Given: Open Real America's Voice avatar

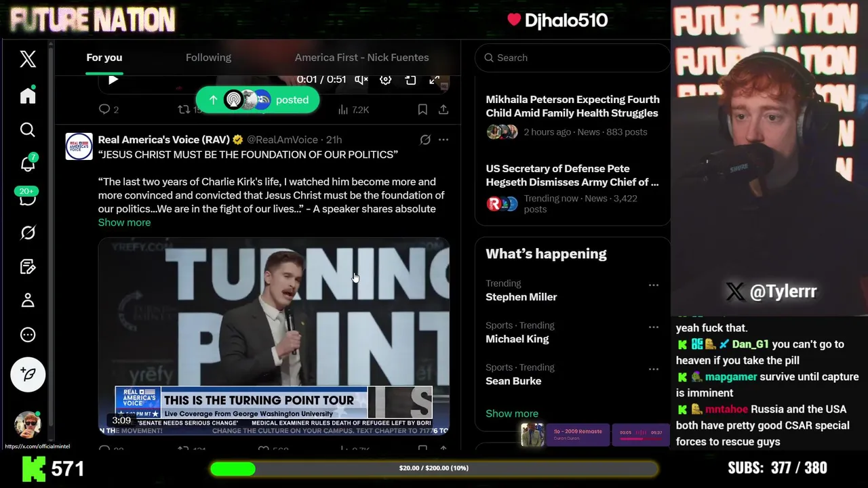Looking at the screenshot, I should (79, 146).
